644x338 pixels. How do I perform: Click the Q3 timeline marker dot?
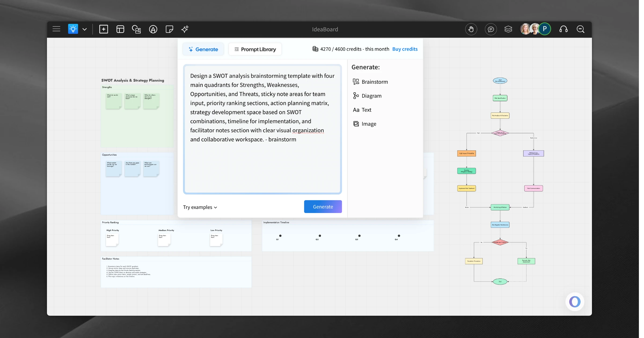(x=359, y=236)
